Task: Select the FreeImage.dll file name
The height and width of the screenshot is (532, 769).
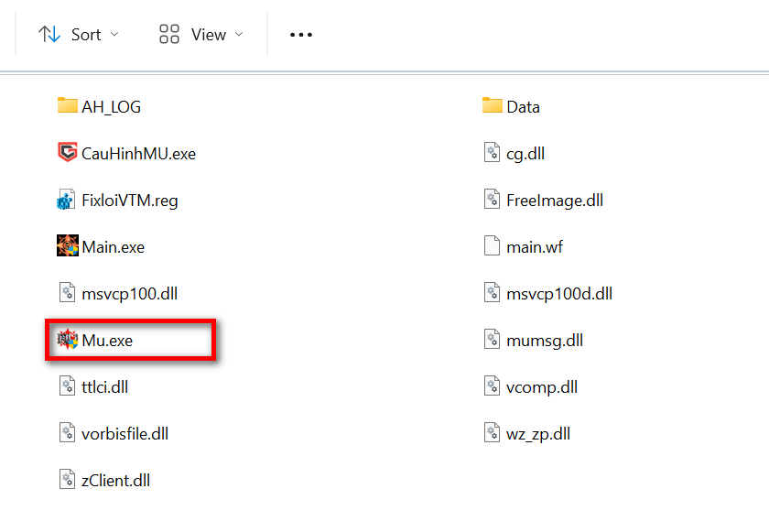Action: tap(555, 201)
